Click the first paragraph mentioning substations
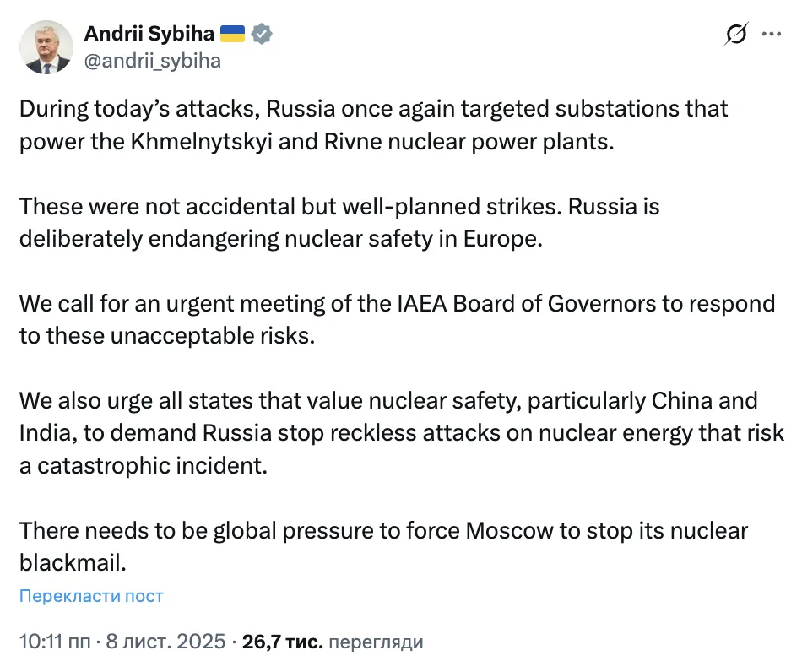The image size is (802, 672). 371,124
